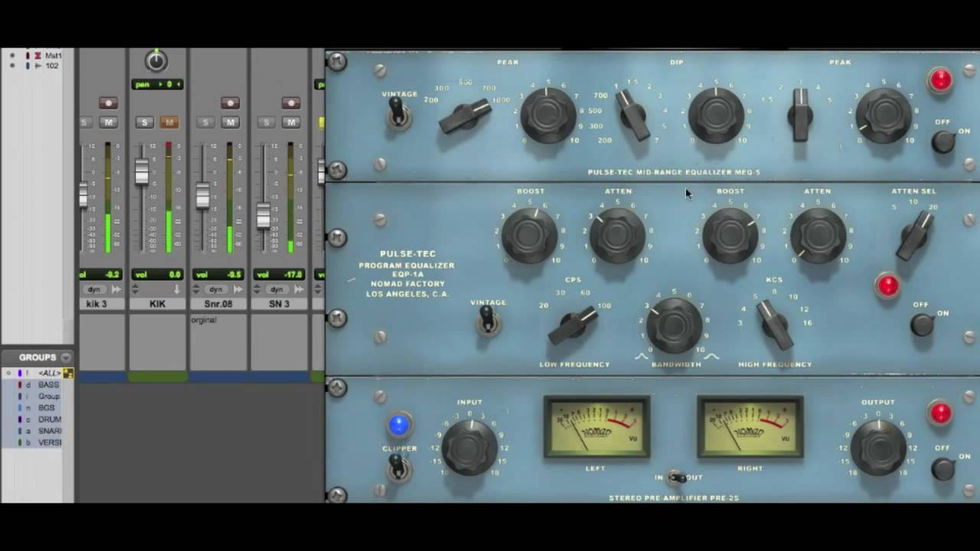980x551 pixels.
Task: Mute the Snr.08 track
Action: coord(230,122)
